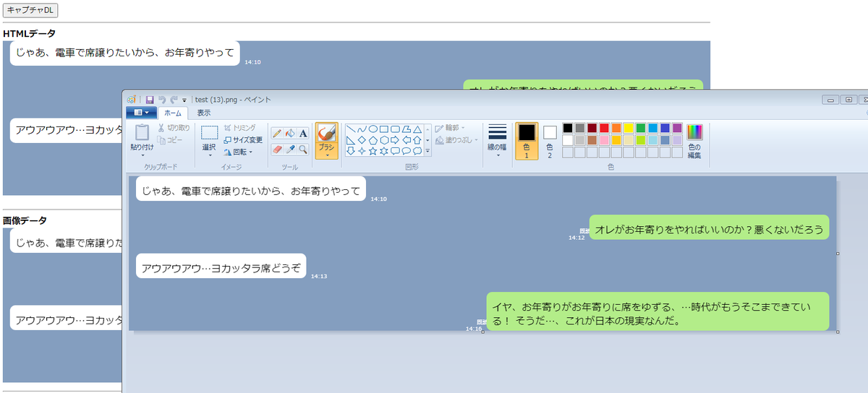The image size is (868, 393).
Task: Choose the purple color swatch in palette
Action: click(678, 128)
